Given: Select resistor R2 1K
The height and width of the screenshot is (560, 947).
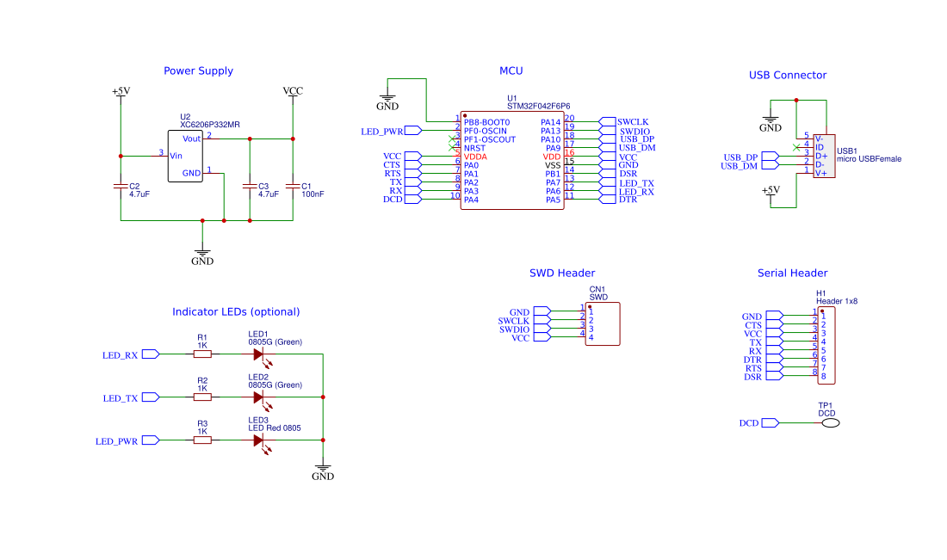Looking at the screenshot, I should 201,397.
